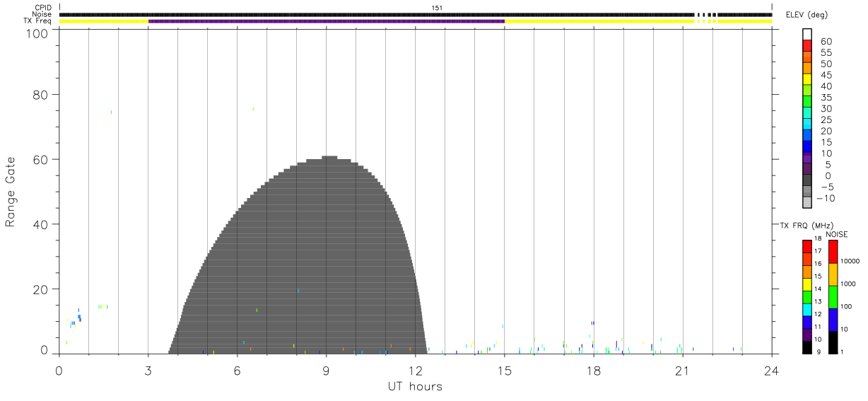Click the 45 label on ELEV colorbar
This screenshot has height=401, width=868.
(x=826, y=75)
